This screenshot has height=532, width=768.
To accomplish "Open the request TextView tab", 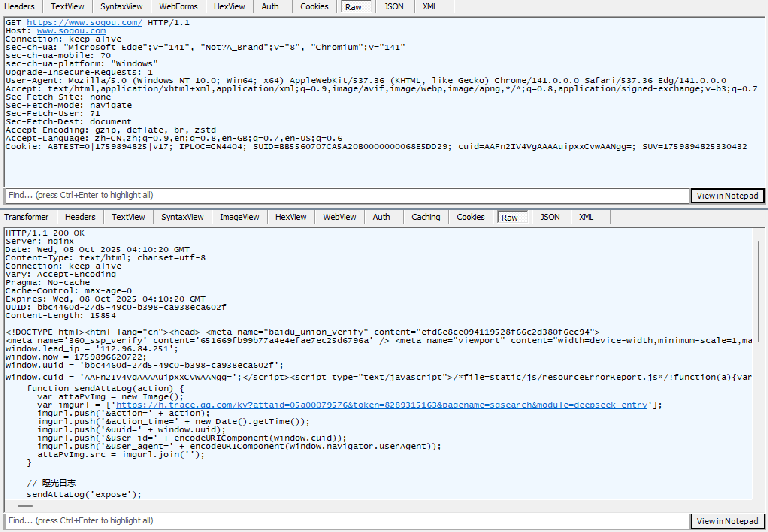I will click(x=67, y=6).
